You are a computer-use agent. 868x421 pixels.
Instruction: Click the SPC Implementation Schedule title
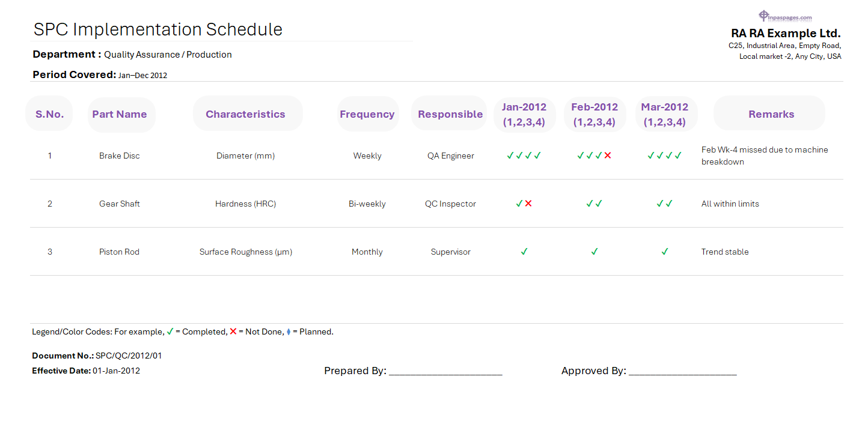[x=158, y=29]
